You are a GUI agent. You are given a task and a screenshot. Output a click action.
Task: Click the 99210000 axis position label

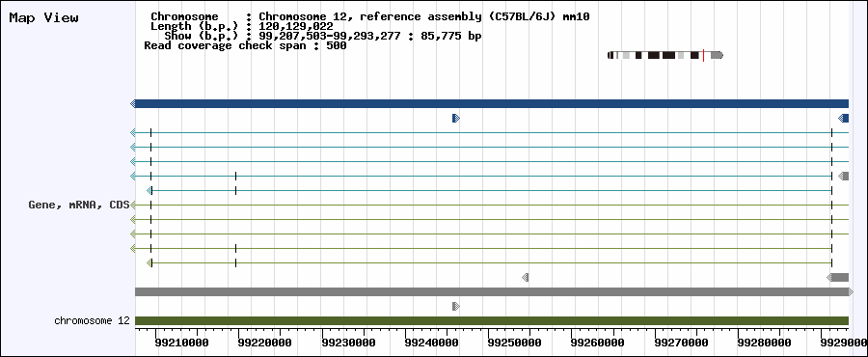(182, 343)
